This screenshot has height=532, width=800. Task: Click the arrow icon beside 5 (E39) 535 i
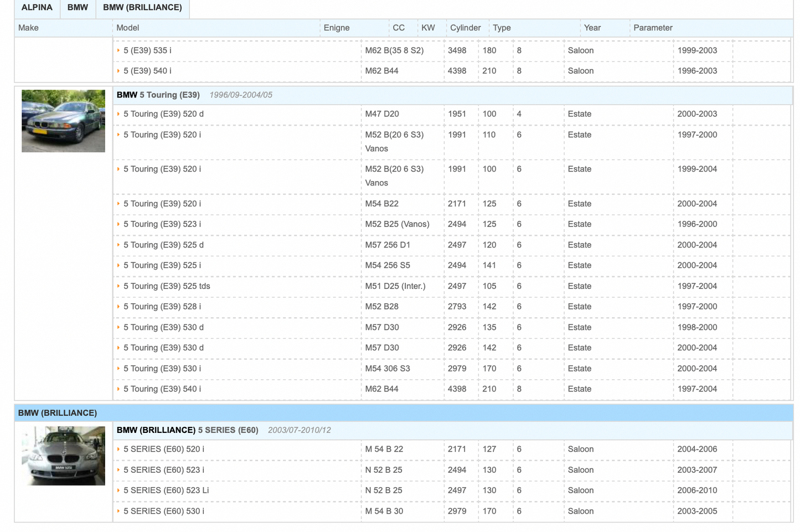point(118,50)
